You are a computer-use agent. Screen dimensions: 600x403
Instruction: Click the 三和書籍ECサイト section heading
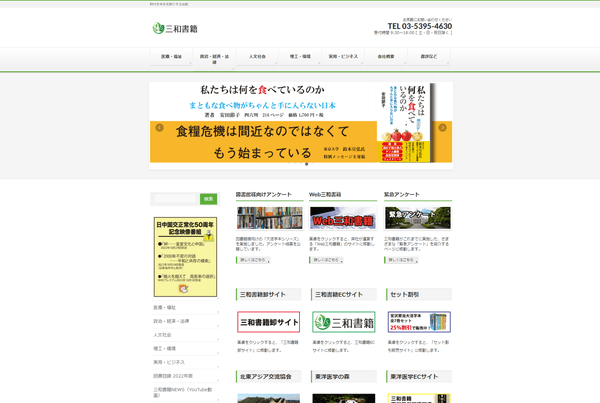pyautogui.click(x=339, y=294)
